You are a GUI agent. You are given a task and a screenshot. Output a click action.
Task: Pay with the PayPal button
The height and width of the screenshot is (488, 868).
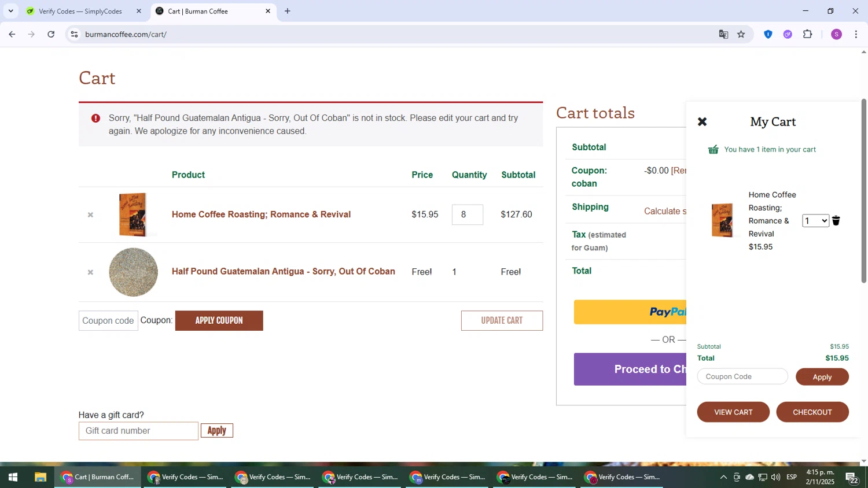click(x=630, y=312)
